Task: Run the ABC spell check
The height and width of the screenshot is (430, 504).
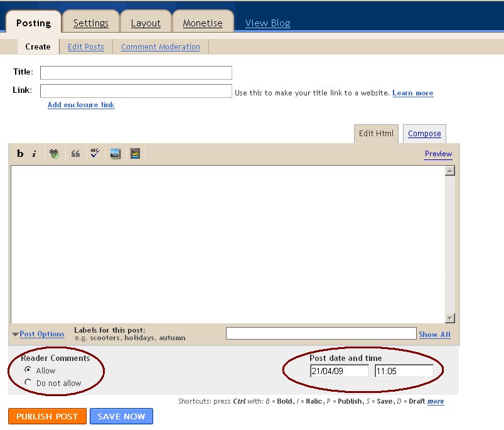Action: click(x=95, y=153)
